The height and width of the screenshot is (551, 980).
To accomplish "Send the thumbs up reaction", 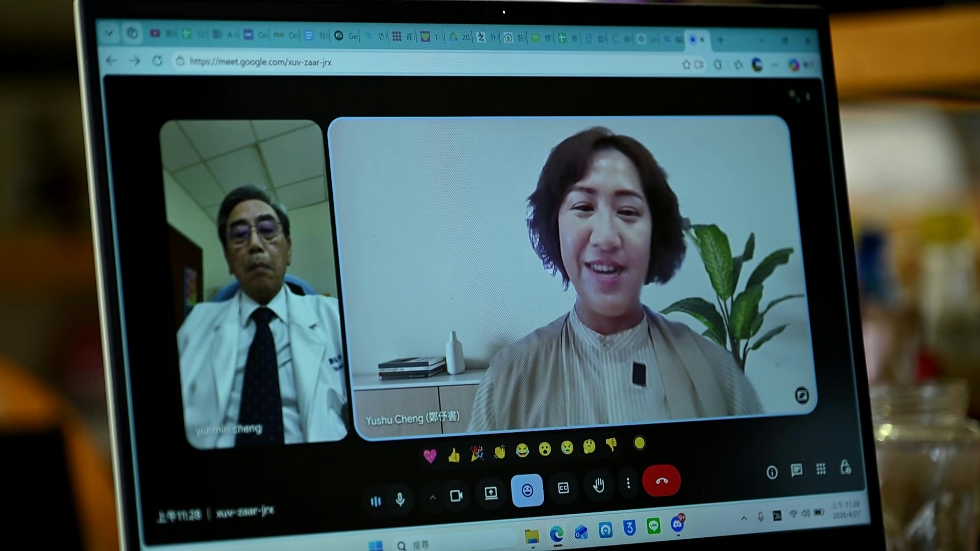I will tap(453, 454).
